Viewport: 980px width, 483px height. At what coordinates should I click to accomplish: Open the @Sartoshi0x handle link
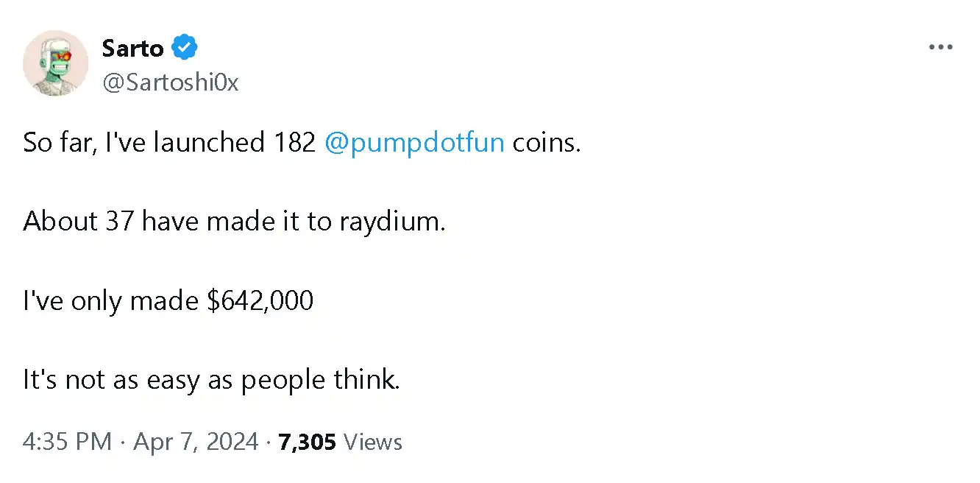pyautogui.click(x=170, y=82)
